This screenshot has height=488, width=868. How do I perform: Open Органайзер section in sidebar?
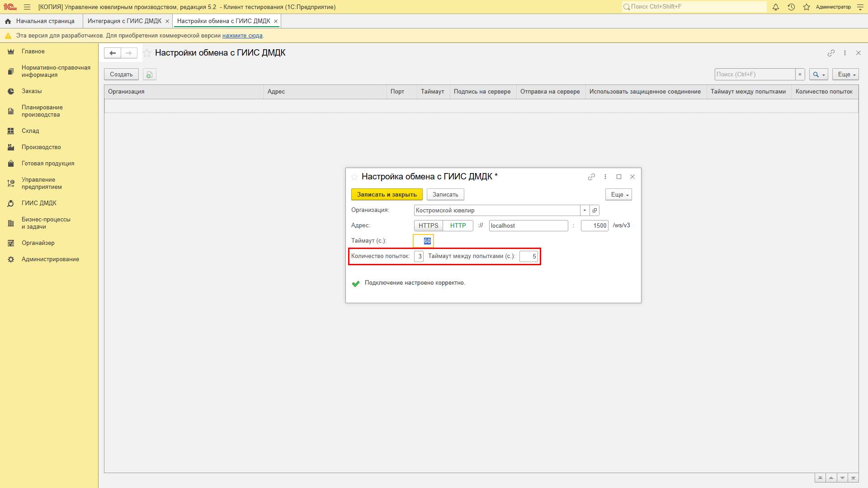pos(49,243)
